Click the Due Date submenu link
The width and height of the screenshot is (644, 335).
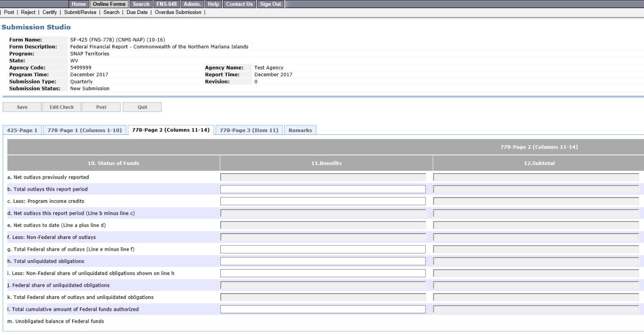click(136, 12)
